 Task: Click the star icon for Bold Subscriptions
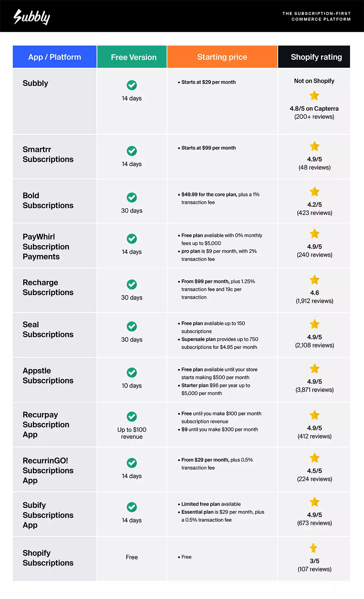[314, 192]
